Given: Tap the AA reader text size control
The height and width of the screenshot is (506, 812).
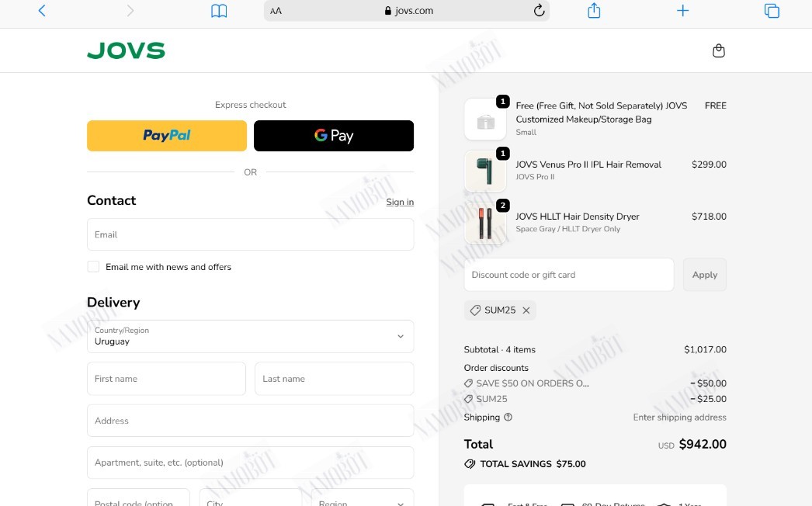Looking at the screenshot, I should click(276, 11).
